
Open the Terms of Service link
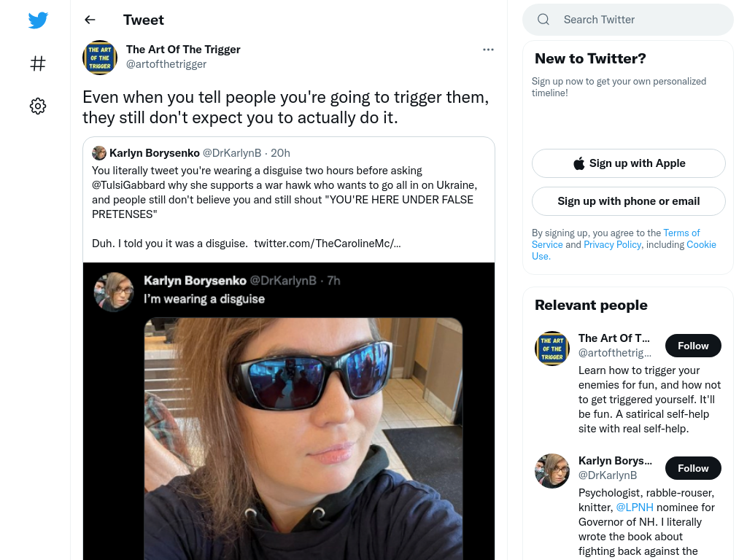(616, 238)
